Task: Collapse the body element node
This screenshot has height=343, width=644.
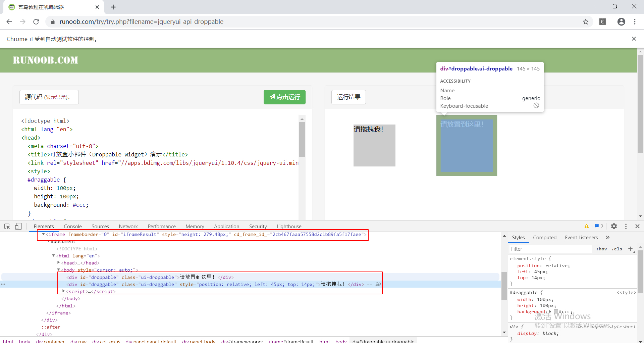Action: (x=58, y=270)
